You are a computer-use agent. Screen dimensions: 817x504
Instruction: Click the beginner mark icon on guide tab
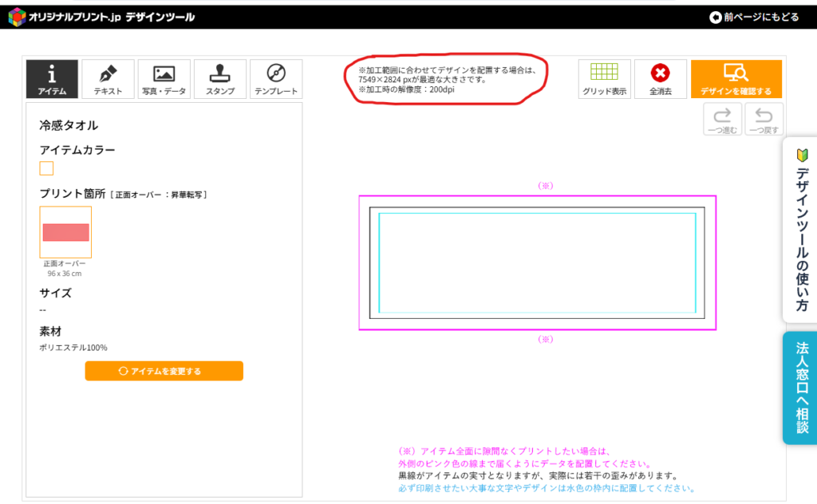pyautogui.click(x=802, y=156)
